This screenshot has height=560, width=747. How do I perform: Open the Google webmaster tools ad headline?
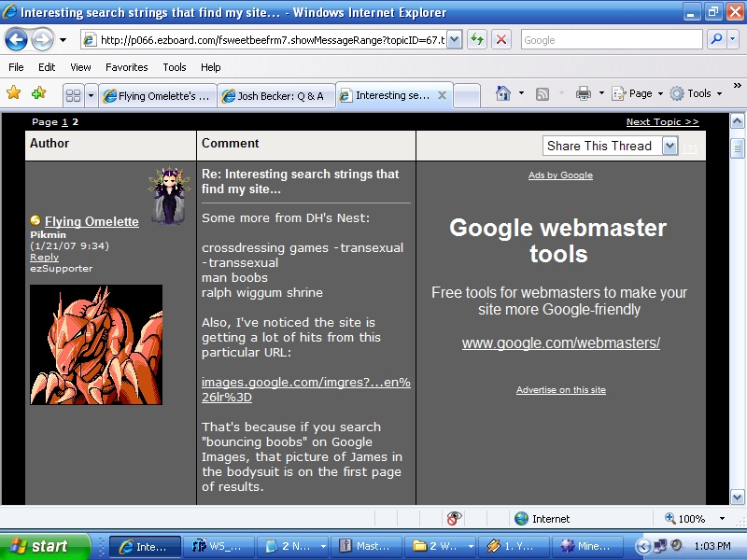tap(558, 241)
